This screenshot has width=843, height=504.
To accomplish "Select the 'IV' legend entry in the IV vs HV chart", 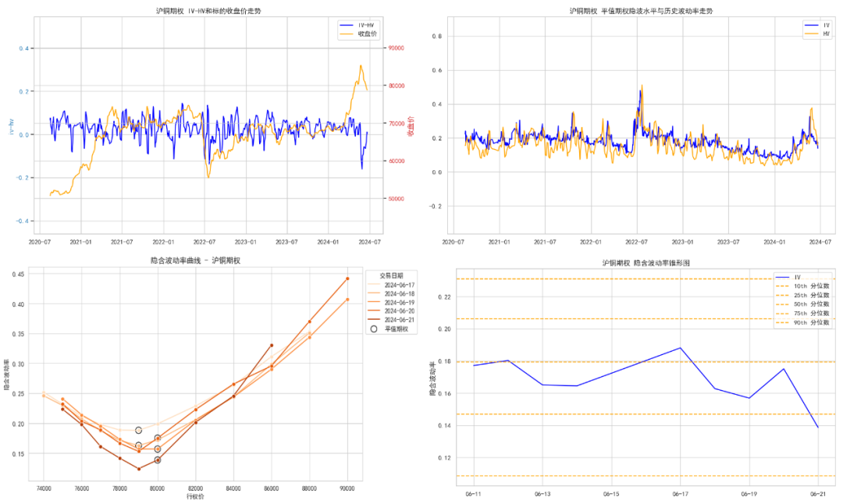I will pyautogui.click(x=817, y=25).
